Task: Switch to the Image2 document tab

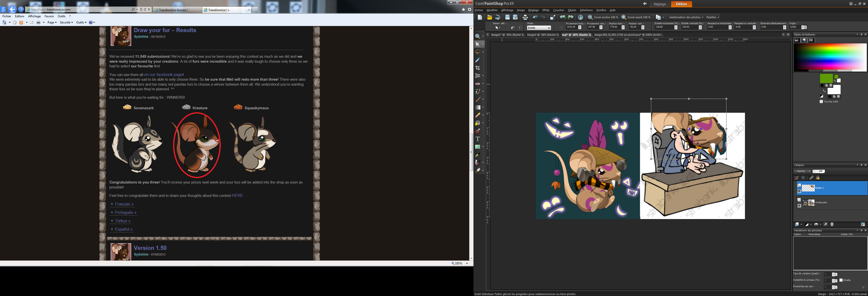Action: [542, 35]
